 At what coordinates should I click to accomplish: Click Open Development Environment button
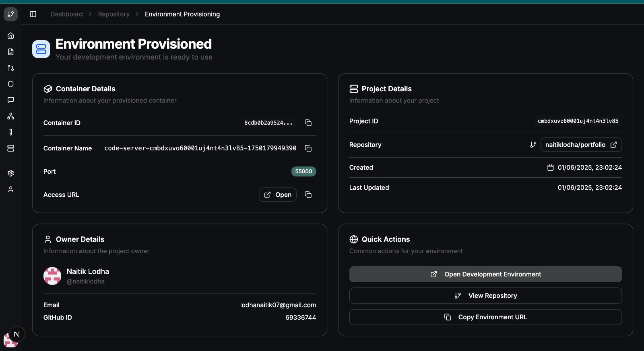(x=485, y=274)
